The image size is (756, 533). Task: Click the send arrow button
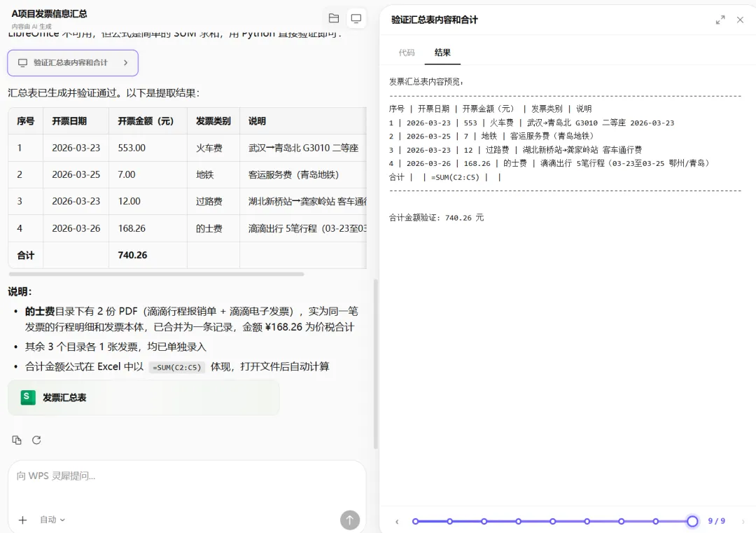tap(350, 520)
